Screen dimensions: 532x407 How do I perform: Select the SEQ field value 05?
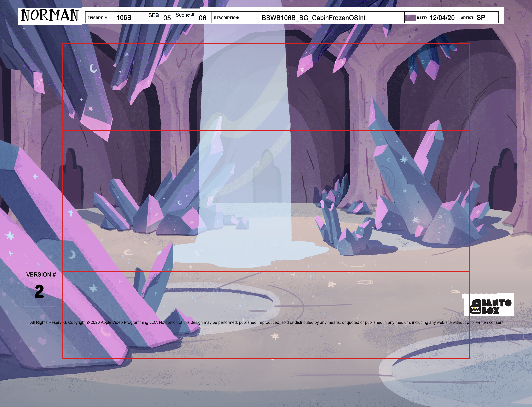click(167, 18)
